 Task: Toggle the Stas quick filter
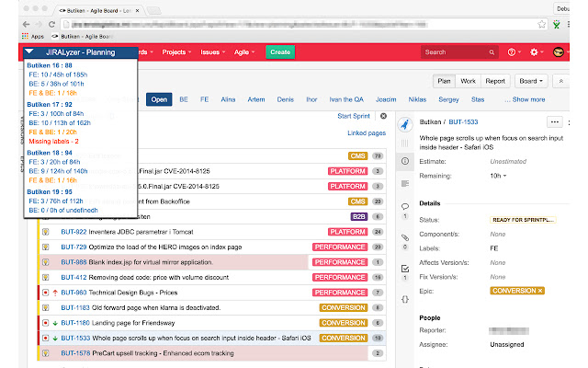[x=478, y=99]
